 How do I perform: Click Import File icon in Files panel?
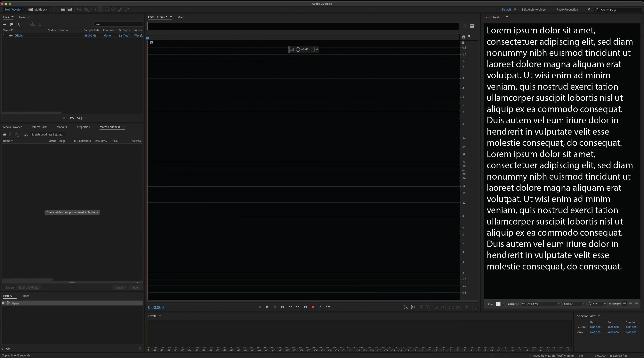pos(11,24)
